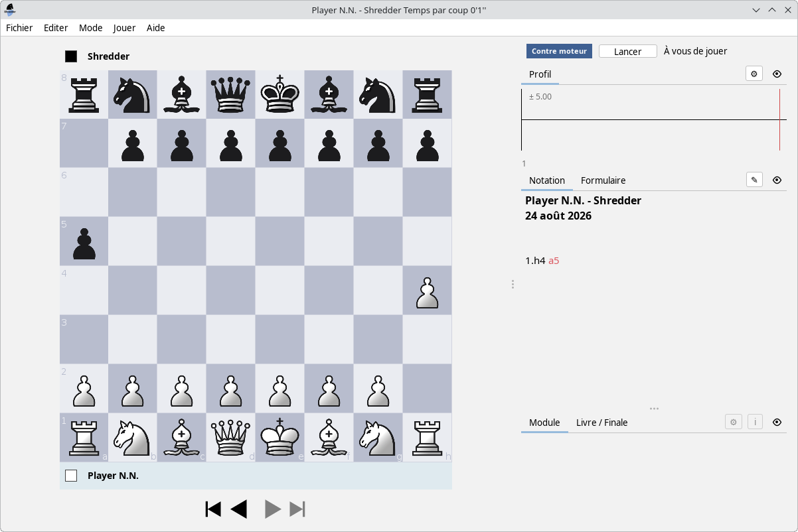Select the white king on e1
Viewport: 798px width, 532px height.
click(280, 438)
